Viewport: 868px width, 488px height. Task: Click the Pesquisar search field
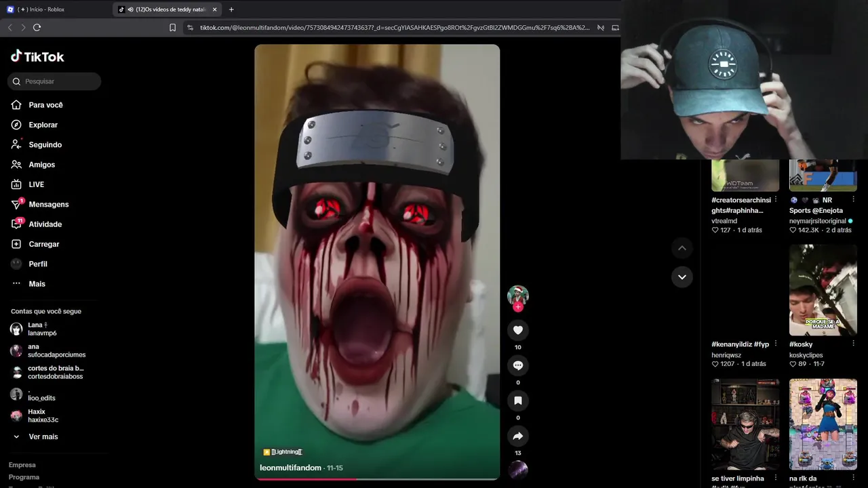point(54,81)
